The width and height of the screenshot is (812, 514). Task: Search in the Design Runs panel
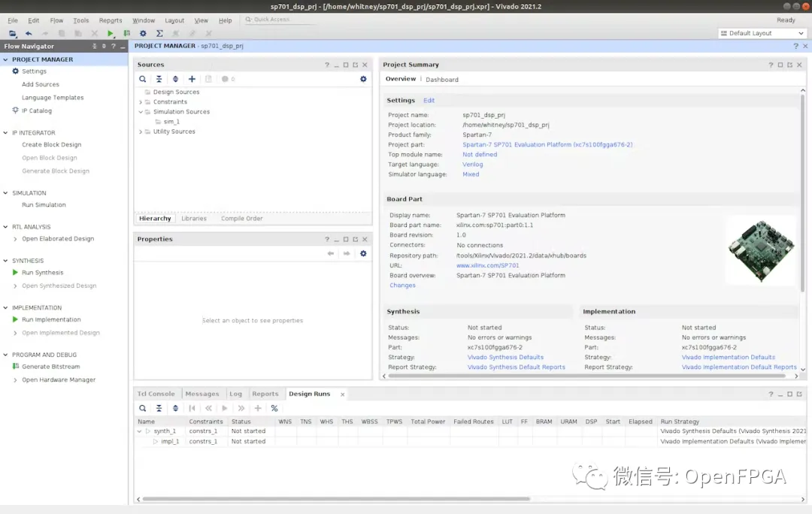[142, 408]
